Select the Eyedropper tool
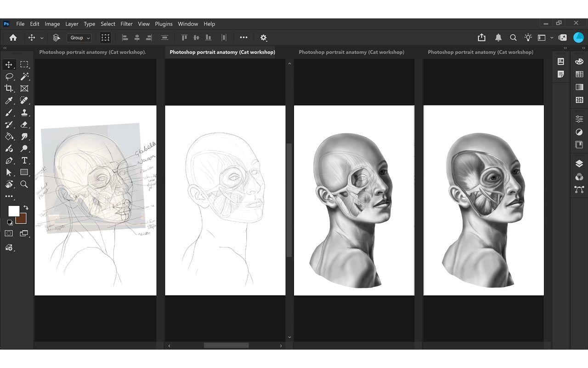 [9, 100]
